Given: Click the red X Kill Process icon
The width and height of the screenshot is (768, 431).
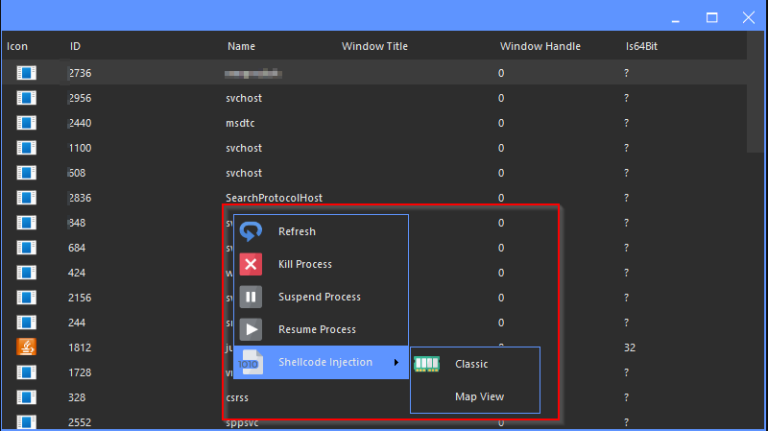Looking at the screenshot, I should pos(251,264).
